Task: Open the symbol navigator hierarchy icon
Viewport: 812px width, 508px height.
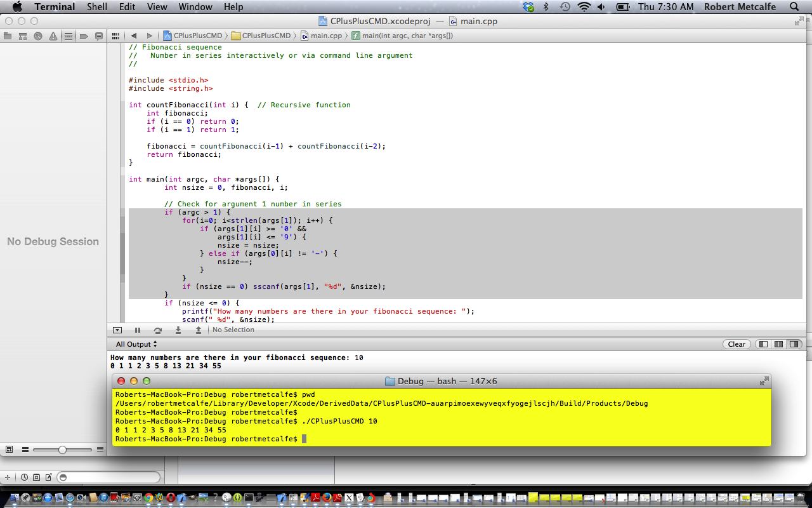Action: (x=23, y=36)
